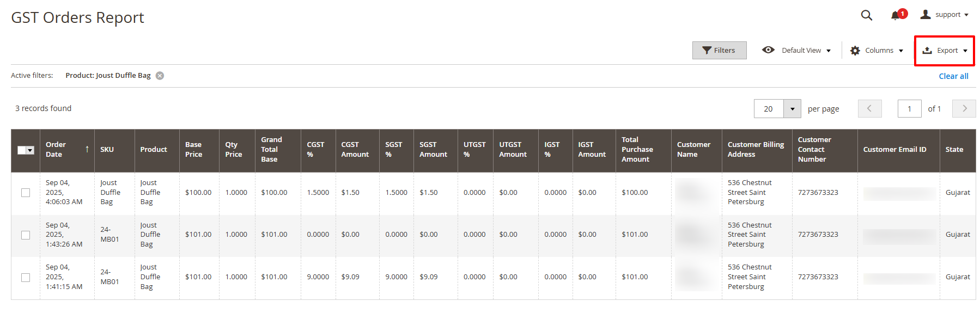This screenshot has width=980, height=313.
Task: Click the SGST % column header
Action: [x=397, y=150]
